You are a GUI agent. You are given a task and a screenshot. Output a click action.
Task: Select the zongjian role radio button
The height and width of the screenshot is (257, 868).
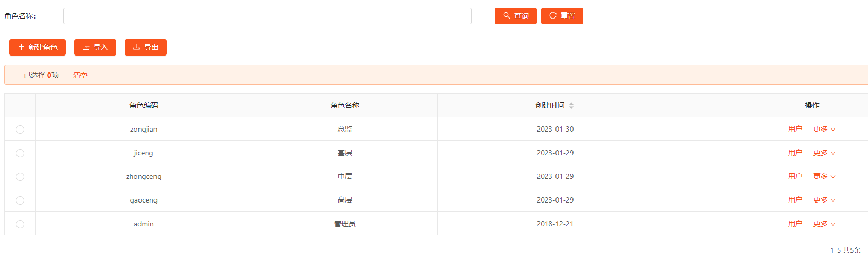pyautogui.click(x=20, y=130)
